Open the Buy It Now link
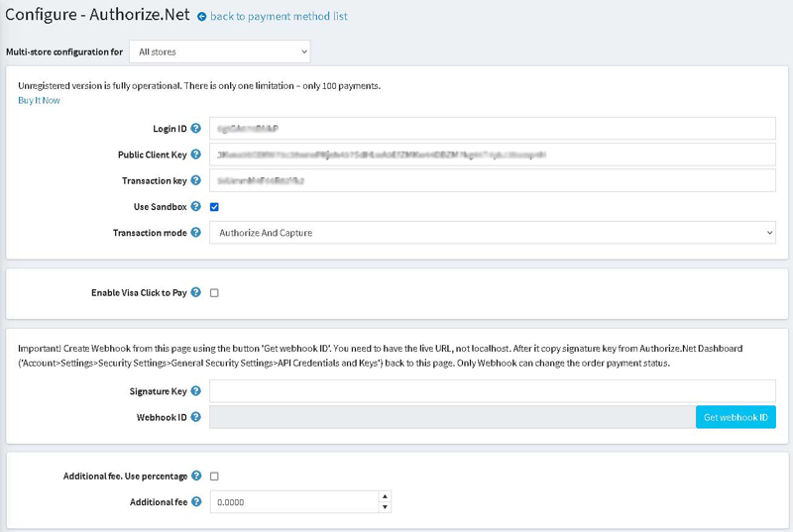Image resolution: width=793 pixels, height=532 pixels. 39,100
